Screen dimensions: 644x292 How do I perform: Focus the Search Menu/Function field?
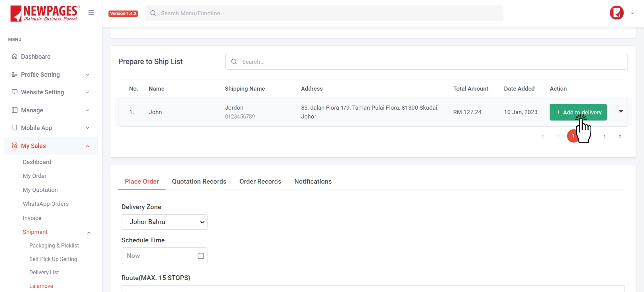(324, 13)
